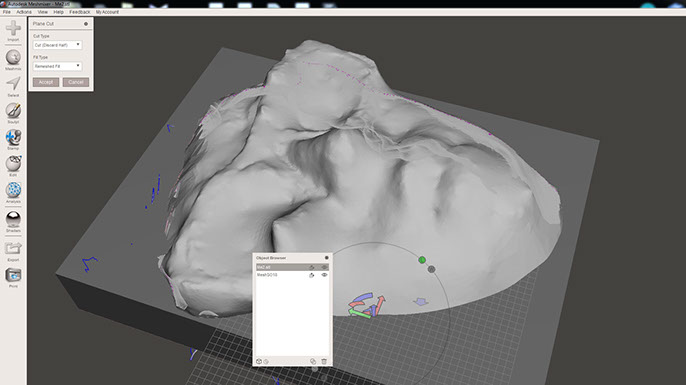
Task: Open the Cut Type dropdown
Action: tap(57, 45)
